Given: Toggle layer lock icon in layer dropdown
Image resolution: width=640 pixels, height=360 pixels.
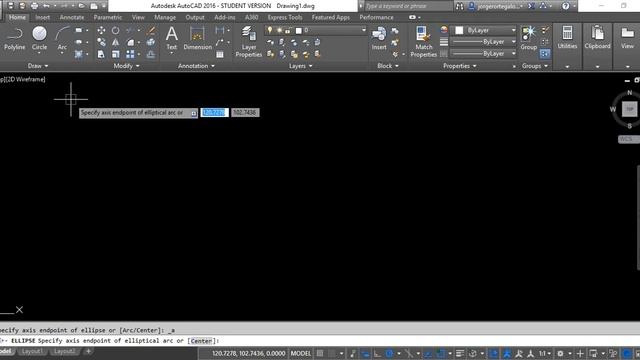Looking at the screenshot, I should coord(288,30).
